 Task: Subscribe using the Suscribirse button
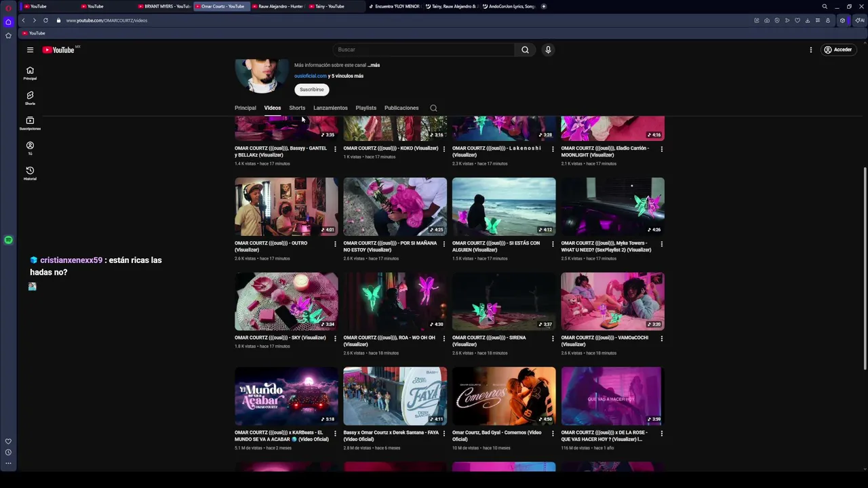coord(311,89)
